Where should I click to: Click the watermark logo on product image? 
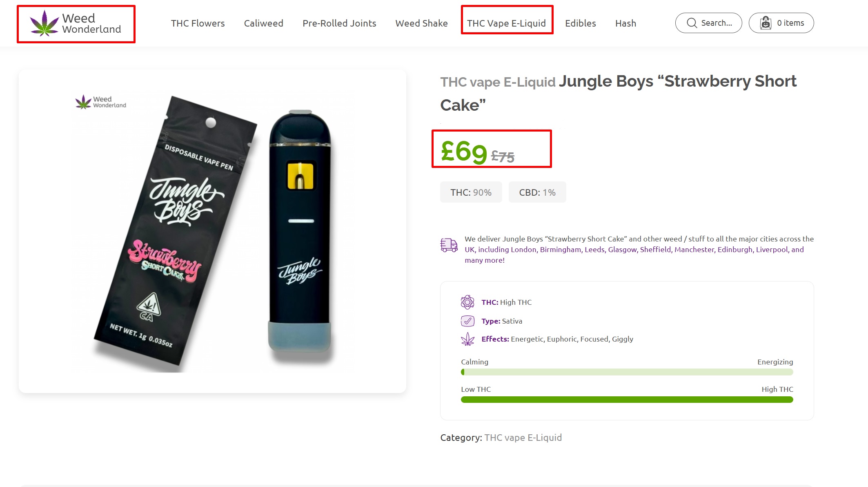pos(101,102)
